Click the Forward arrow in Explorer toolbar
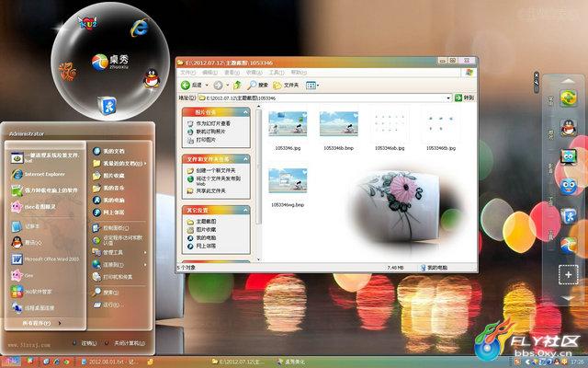 (219, 86)
